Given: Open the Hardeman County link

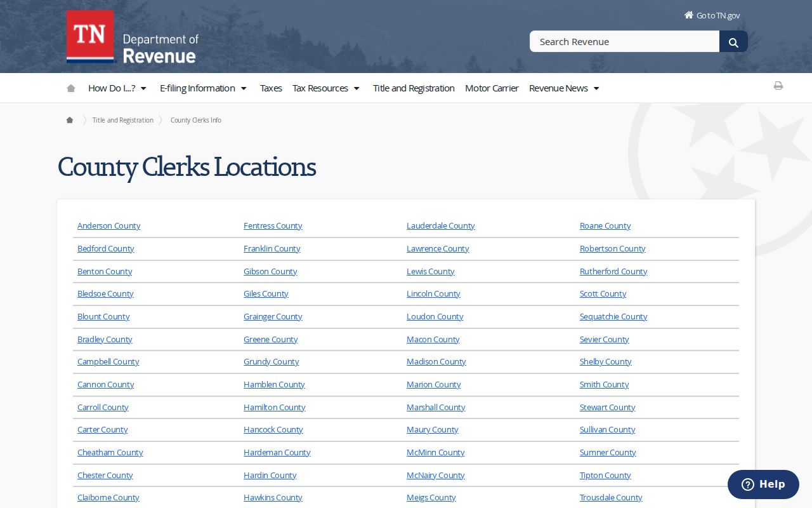Looking at the screenshot, I should (x=277, y=453).
